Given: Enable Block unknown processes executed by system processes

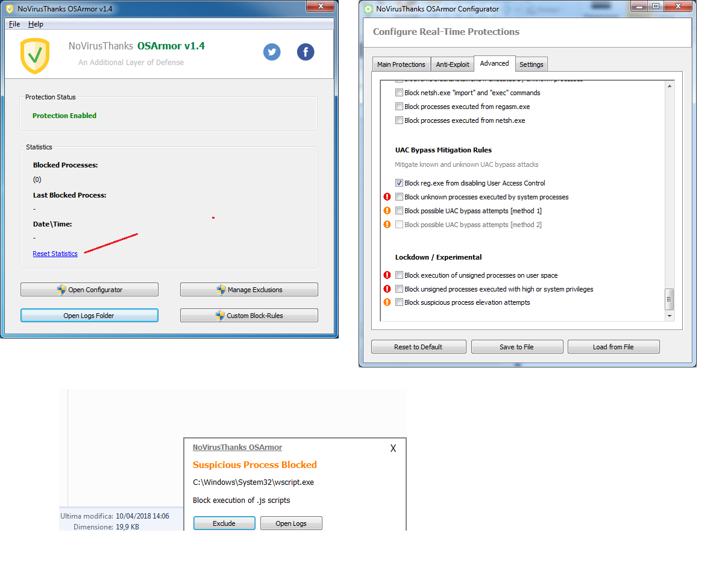Looking at the screenshot, I should tap(399, 197).
